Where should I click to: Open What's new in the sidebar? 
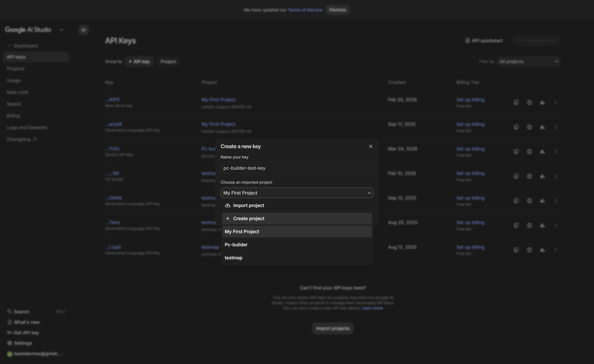[x=24, y=322]
